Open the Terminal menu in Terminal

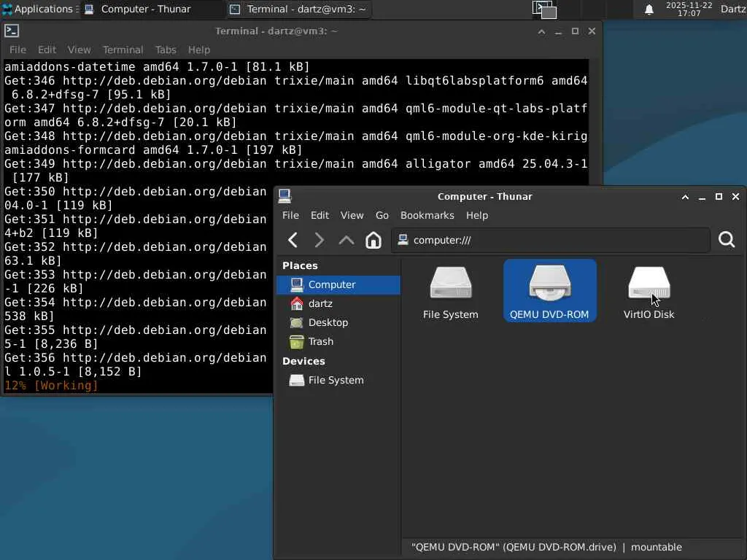point(123,50)
